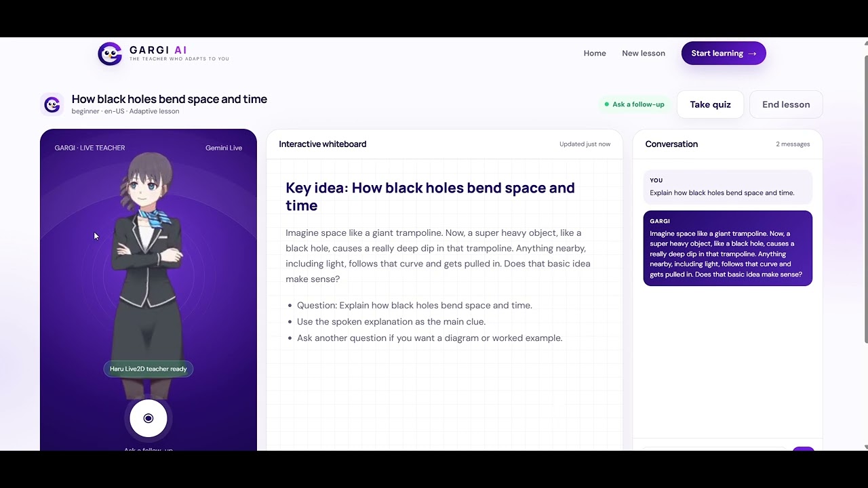Click the Ask a follow-up status pill
Viewport: 868px width, 488px height.
pyautogui.click(x=635, y=104)
